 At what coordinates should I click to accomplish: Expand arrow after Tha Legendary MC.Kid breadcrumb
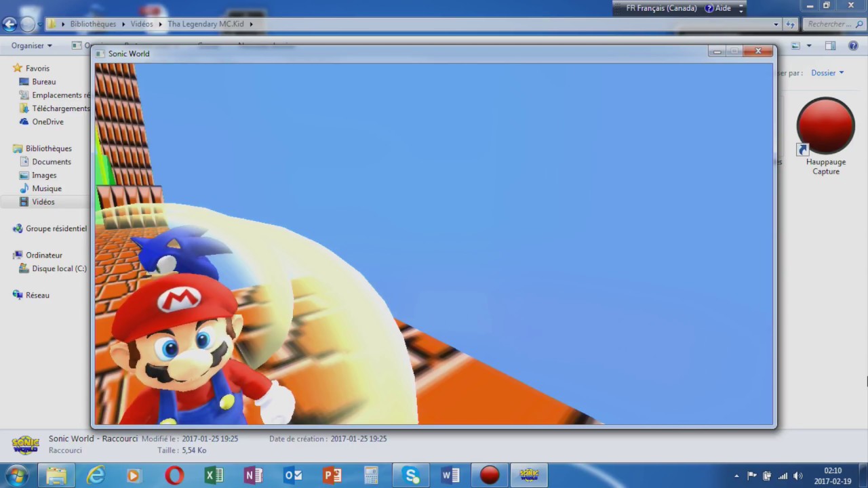click(x=251, y=24)
